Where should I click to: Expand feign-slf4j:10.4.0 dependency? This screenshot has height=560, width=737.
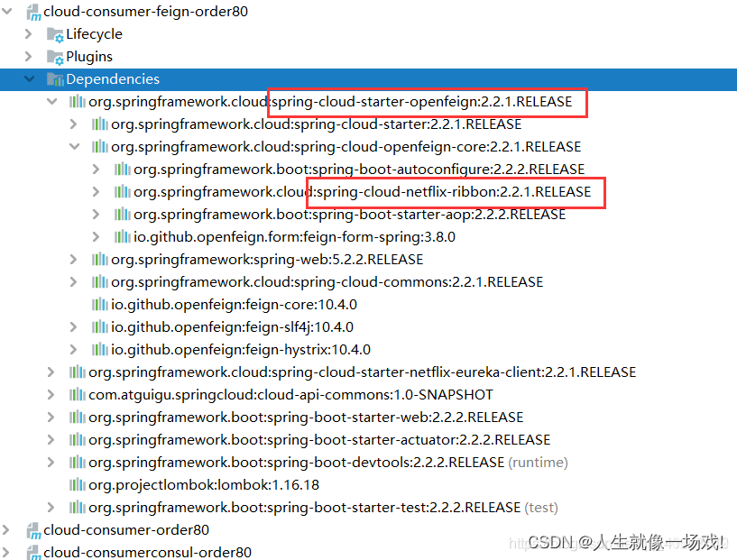pyautogui.click(x=73, y=327)
